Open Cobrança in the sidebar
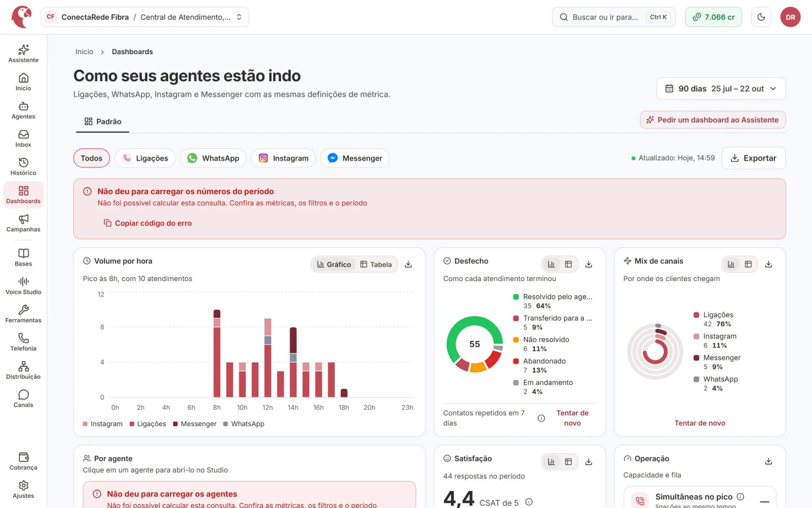812x508 pixels. [x=23, y=461]
